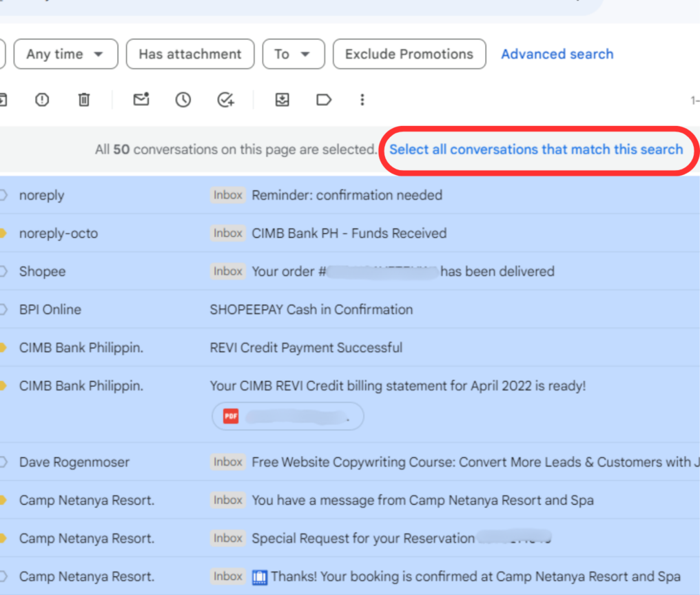The image size is (700, 595).
Task: Open the Inbox label on the Shopee email
Action: (x=228, y=271)
